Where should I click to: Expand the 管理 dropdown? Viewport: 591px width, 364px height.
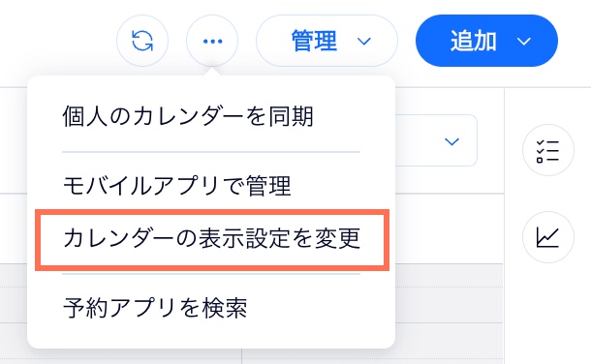click(x=327, y=41)
